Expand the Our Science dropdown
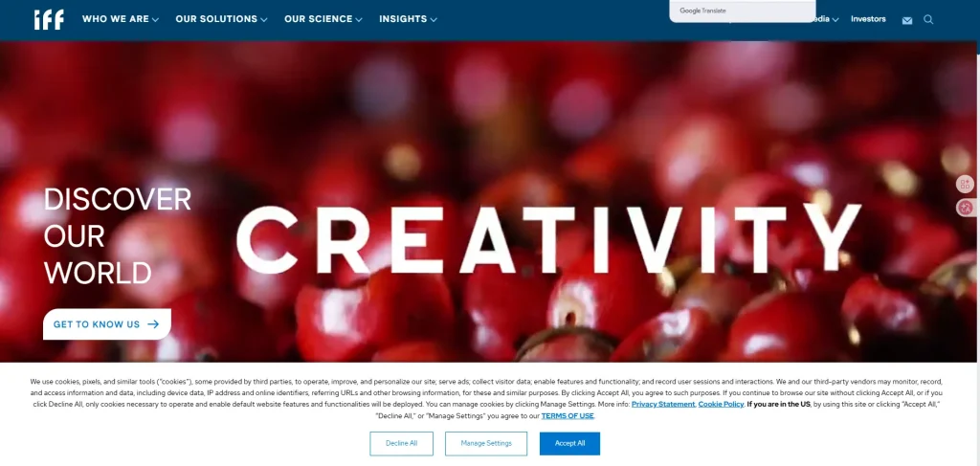The image size is (980, 466). click(323, 19)
